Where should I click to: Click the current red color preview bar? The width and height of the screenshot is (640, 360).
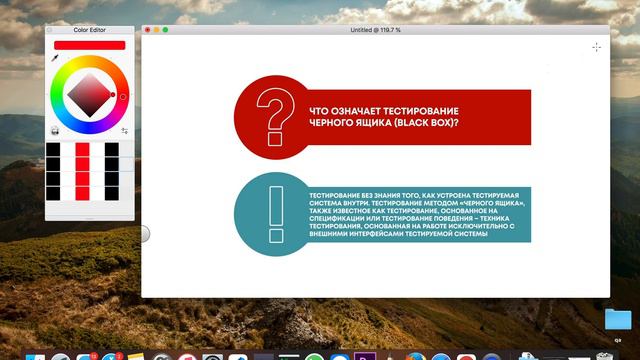[x=89, y=45]
